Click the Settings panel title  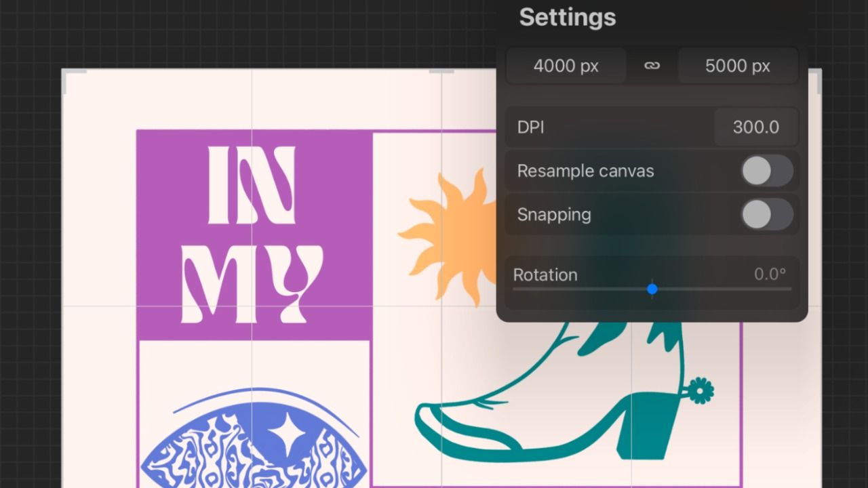568,18
